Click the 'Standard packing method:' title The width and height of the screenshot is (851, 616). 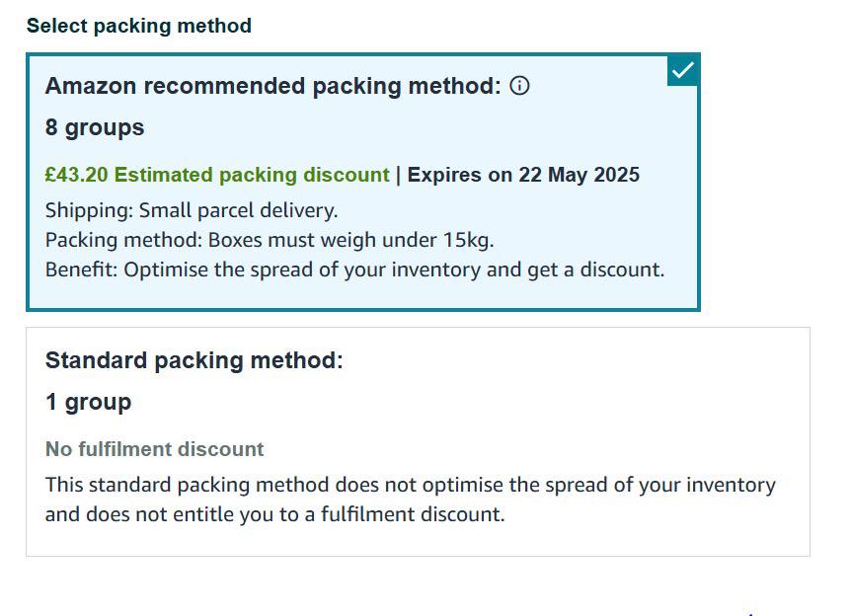coord(194,361)
